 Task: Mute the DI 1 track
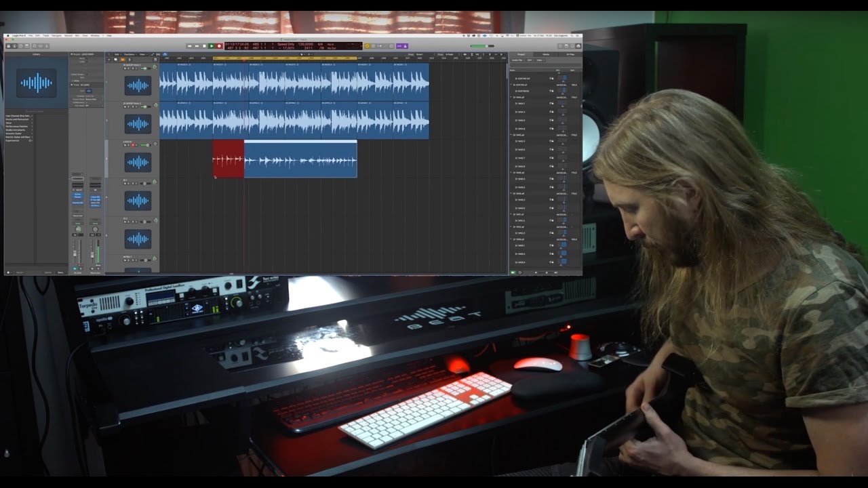pos(125,184)
